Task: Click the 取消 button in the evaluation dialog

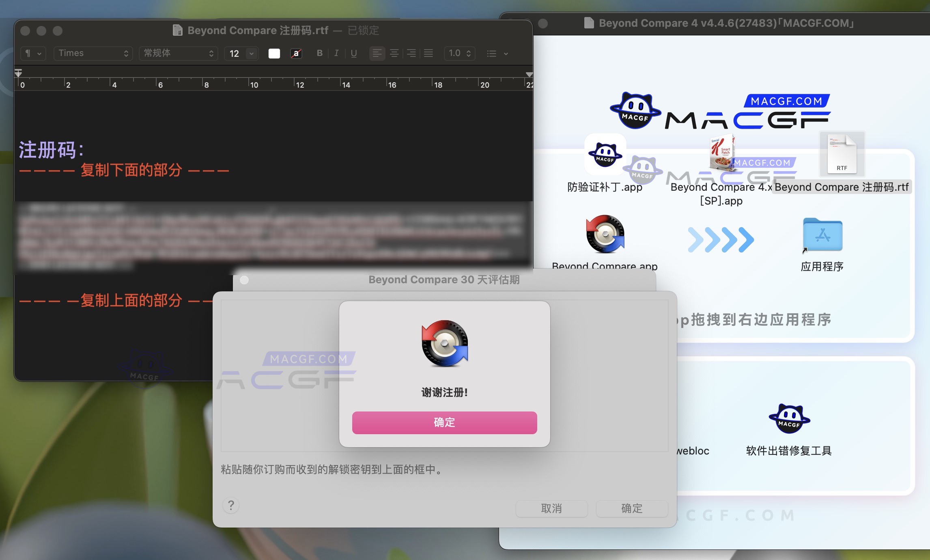Action: click(x=552, y=508)
